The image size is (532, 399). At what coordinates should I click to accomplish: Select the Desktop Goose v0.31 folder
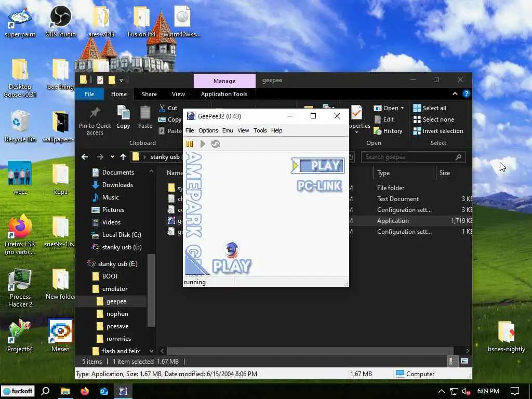tap(20, 78)
